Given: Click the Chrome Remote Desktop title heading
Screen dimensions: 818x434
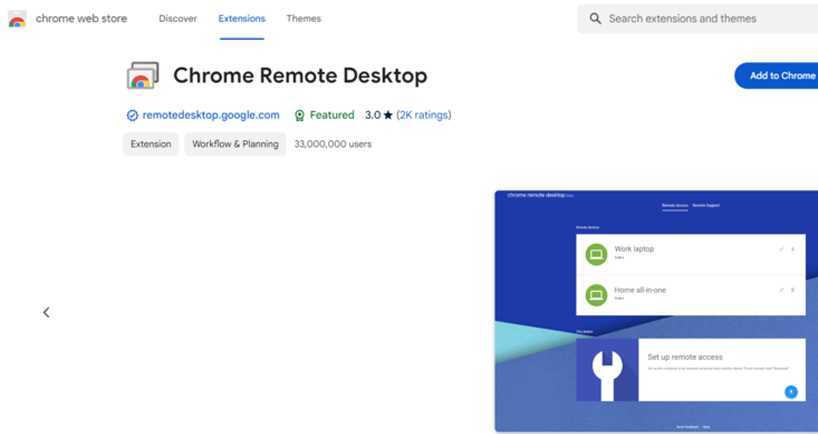Looking at the screenshot, I should click(x=300, y=76).
